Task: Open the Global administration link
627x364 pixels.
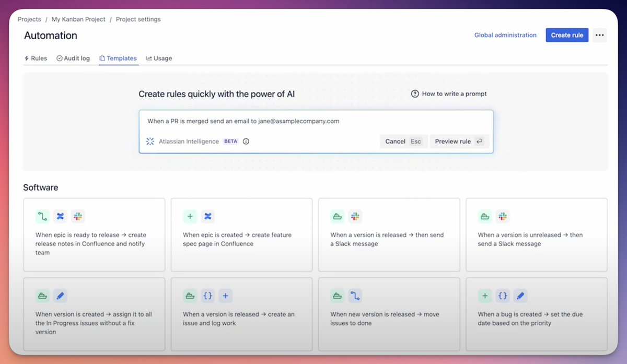Action: (x=505, y=35)
